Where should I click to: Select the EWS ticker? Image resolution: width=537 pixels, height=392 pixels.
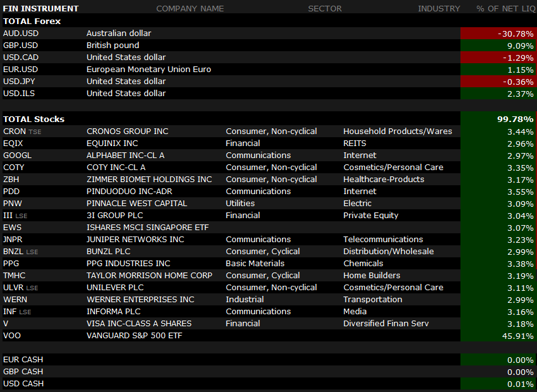12,228
